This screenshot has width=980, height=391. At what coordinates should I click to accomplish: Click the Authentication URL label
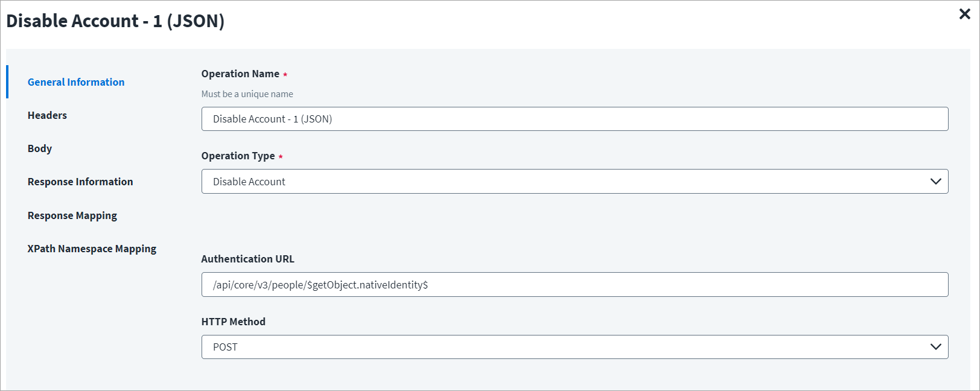point(248,259)
